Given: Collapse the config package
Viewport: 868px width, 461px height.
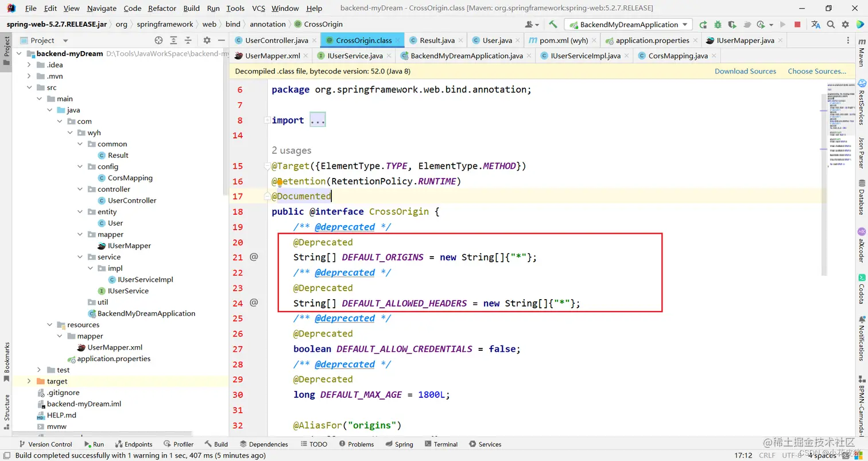Looking at the screenshot, I should click(x=80, y=166).
